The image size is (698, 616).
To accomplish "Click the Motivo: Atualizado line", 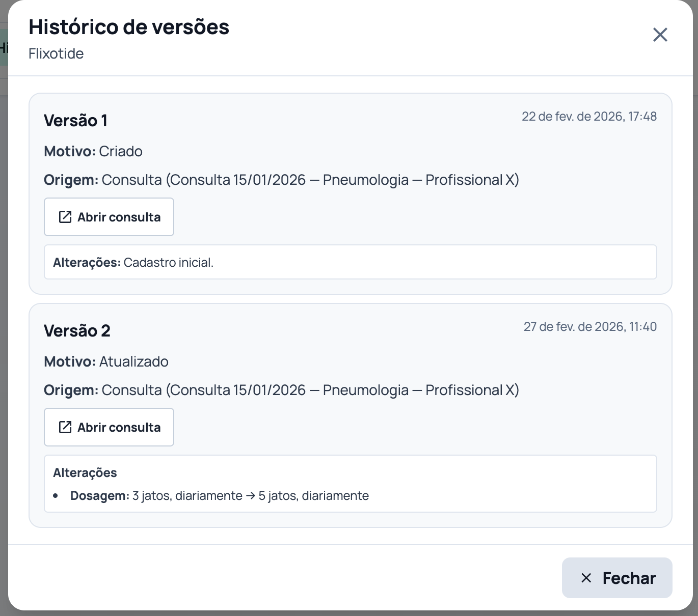I will [106, 361].
